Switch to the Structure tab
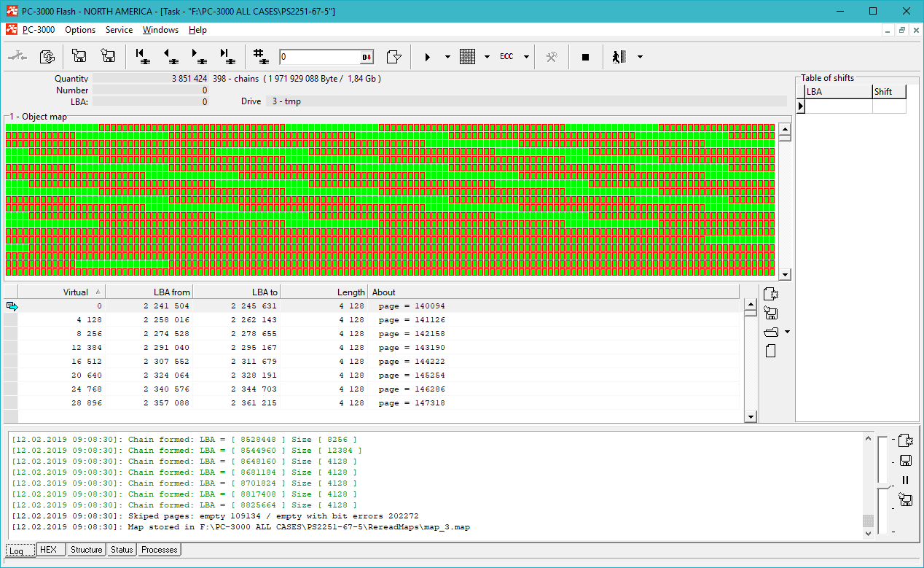924x568 pixels. [x=86, y=550]
